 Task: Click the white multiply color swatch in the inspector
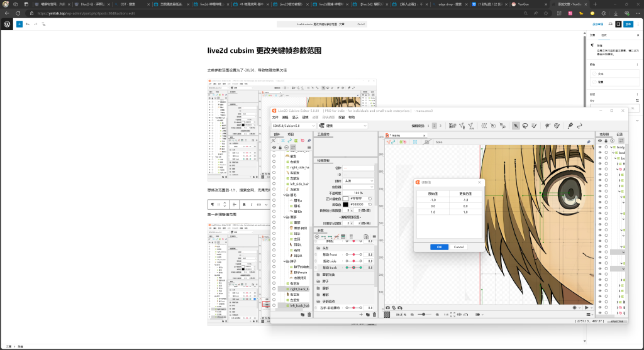pos(345,198)
